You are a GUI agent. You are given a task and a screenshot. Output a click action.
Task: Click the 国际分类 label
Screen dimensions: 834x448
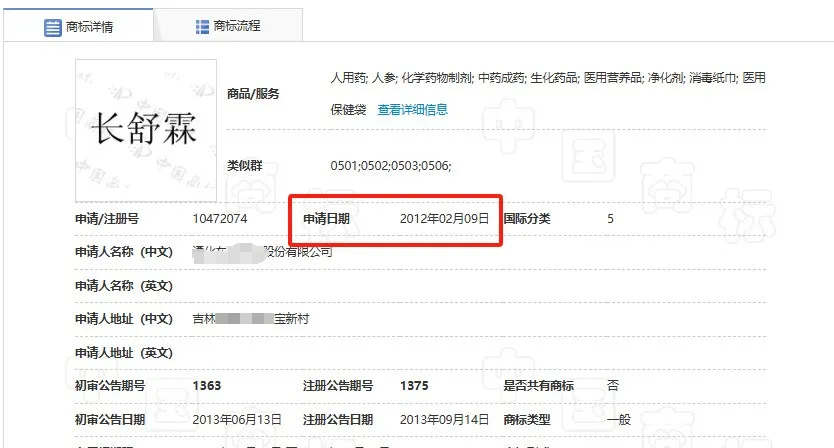[527, 219]
